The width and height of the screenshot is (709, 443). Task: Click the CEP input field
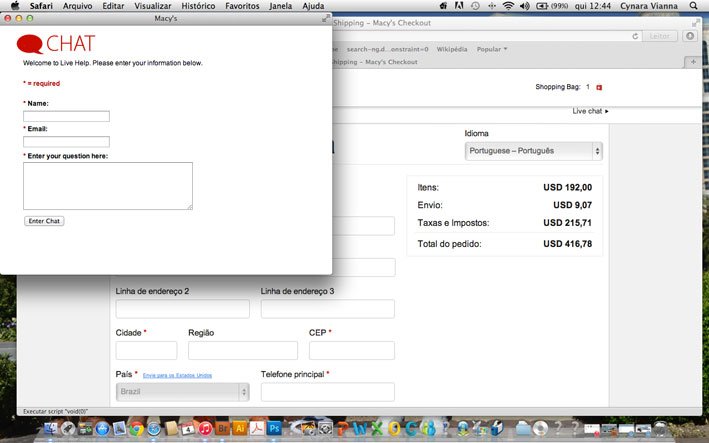click(x=352, y=350)
